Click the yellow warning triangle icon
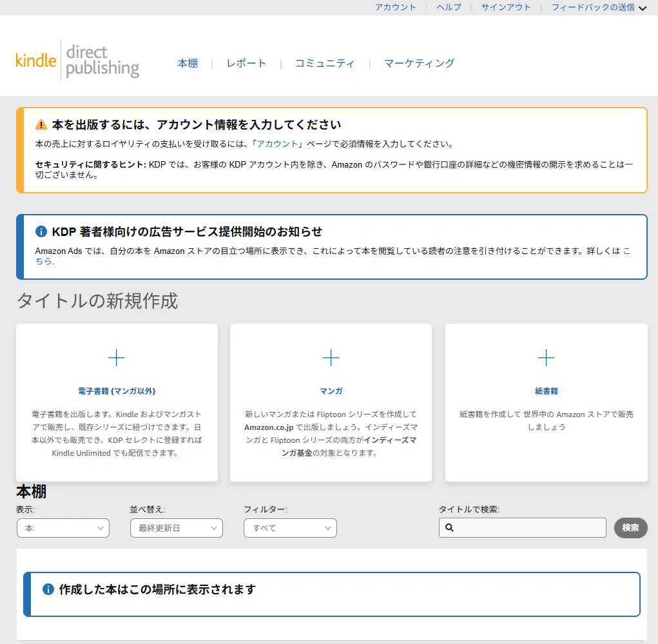Viewport: 658px width, 644px height. pos(41,124)
